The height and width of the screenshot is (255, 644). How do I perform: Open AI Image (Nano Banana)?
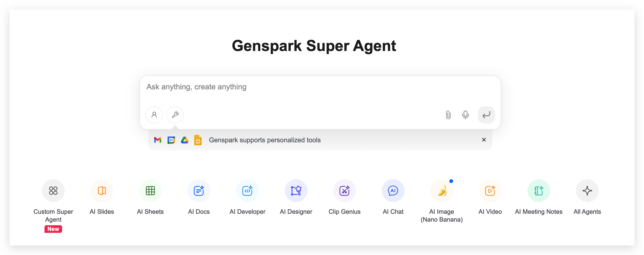[441, 191]
